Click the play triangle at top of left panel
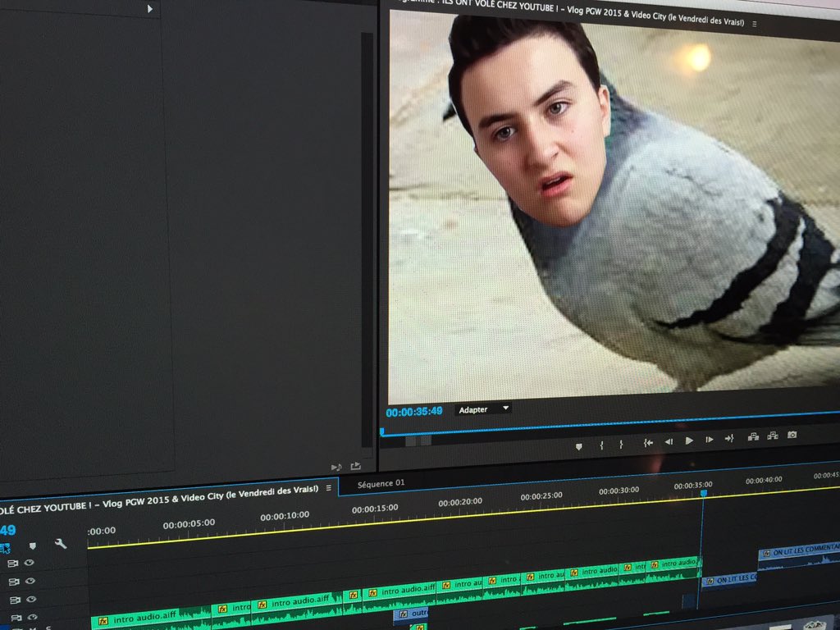 [x=150, y=8]
